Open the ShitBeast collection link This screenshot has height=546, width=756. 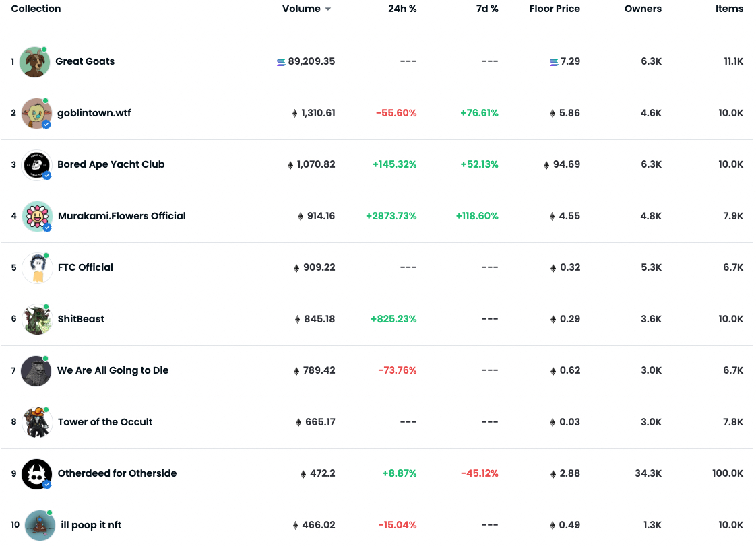pos(81,319)
